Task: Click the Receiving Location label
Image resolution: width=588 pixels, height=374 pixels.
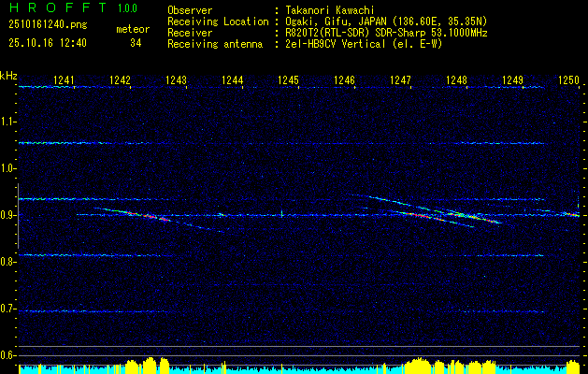Action: pyautogui.click(x=218, y=22)
